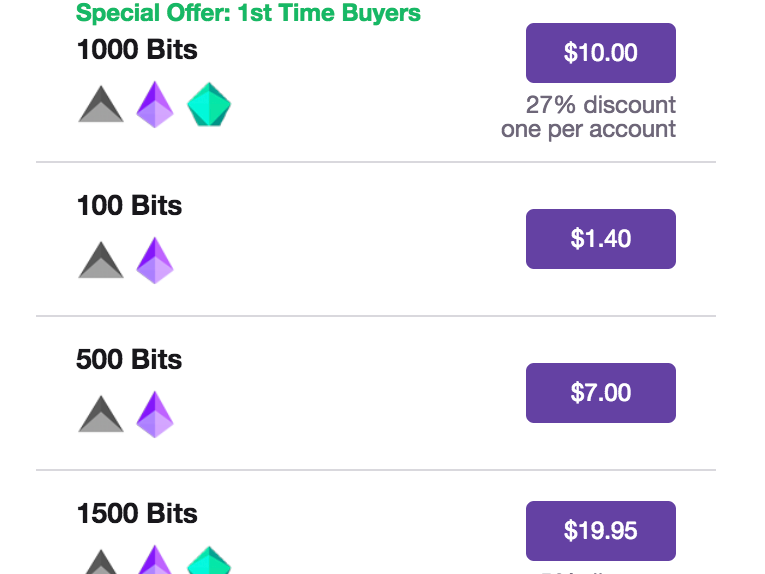The width and height of the screenshot is (765, 574).
Task: Click teal gem under 1500 Bits
Action: [209, 560]
